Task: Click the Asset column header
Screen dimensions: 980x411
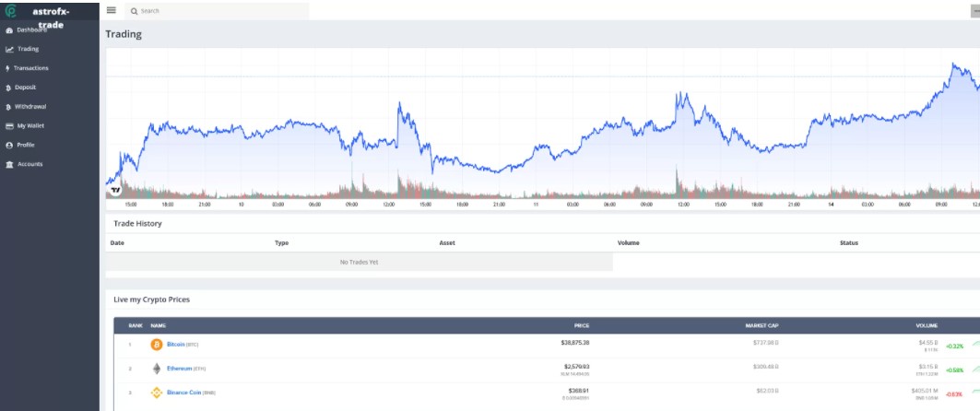Action: [447, 243]
